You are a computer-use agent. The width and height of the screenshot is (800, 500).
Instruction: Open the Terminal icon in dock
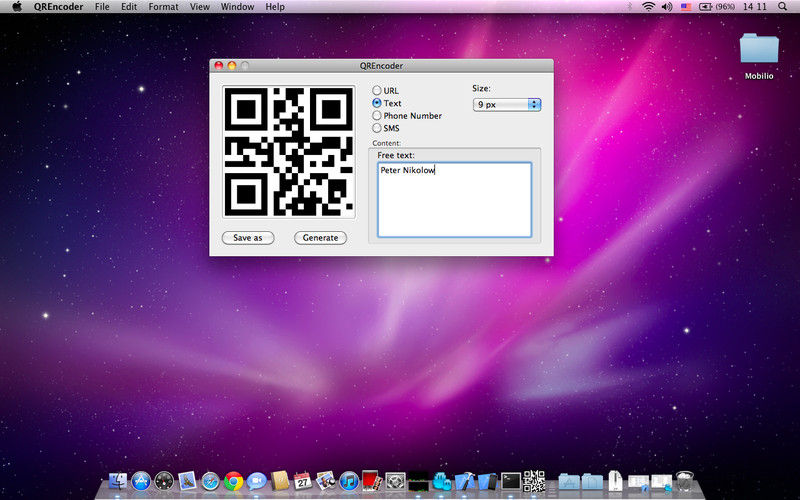point(511,481)
